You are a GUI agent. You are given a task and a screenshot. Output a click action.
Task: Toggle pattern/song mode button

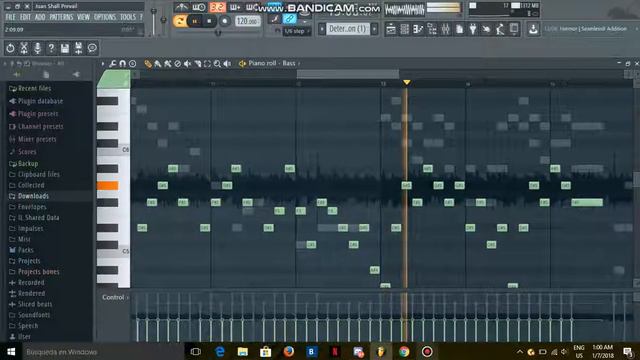tap(180, 21)
